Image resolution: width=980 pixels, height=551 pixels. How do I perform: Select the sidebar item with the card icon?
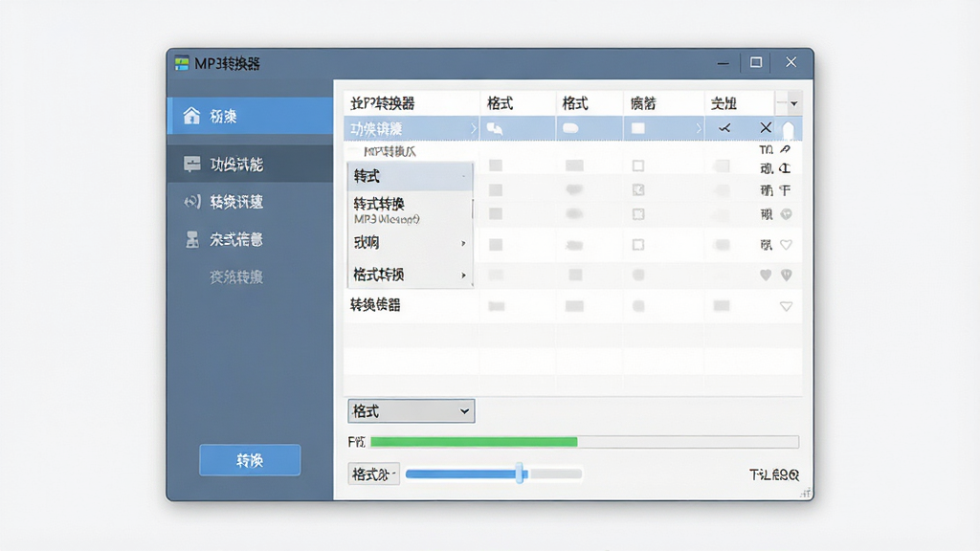pyautogui.click(x=250, y=165)
